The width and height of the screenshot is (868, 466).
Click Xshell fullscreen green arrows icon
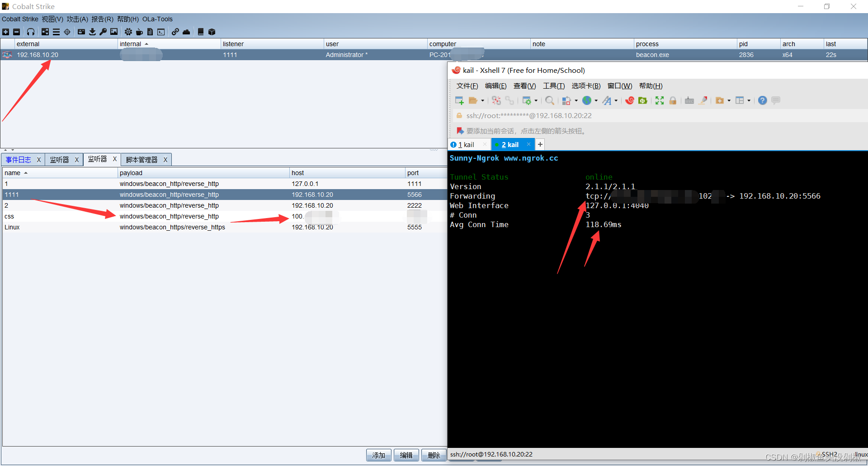(x=660, y=100)
